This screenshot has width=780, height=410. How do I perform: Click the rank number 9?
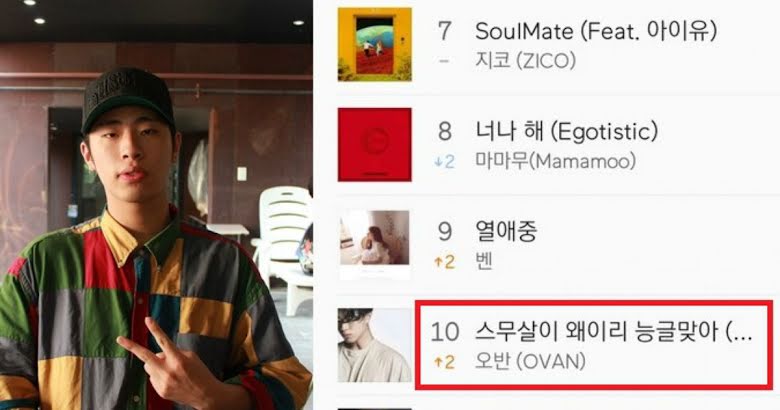point(444,231)
